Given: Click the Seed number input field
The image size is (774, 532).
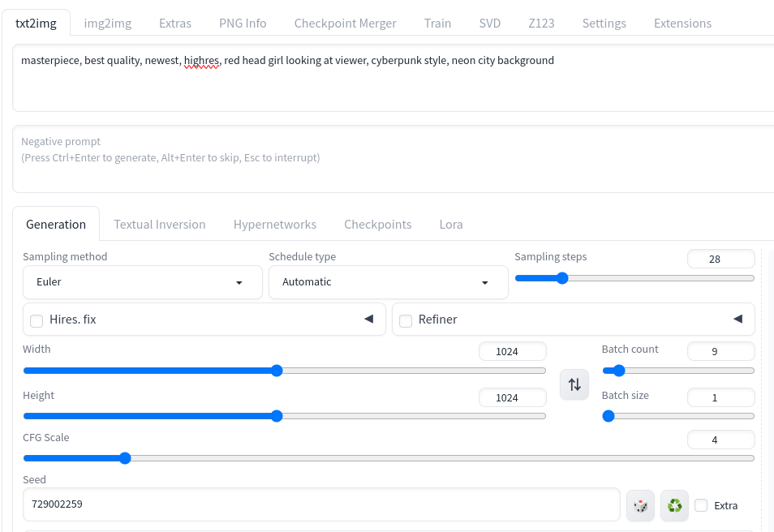Looking at the screenshot, I should [321, 504].
